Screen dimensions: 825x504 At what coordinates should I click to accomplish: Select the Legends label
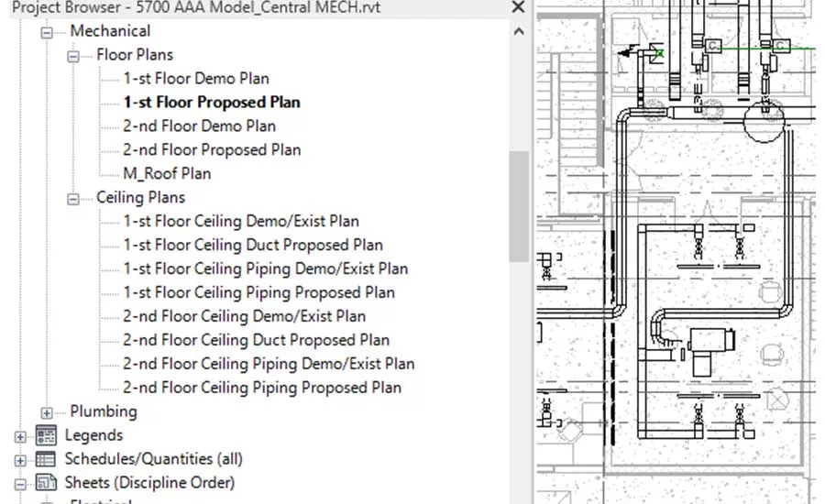point(93,435)
